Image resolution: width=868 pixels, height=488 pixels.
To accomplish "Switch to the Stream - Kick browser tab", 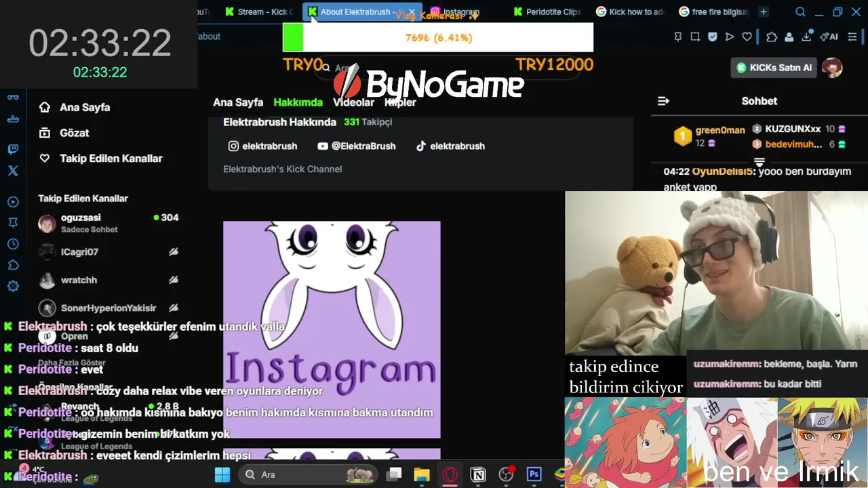I will point(260,12).
